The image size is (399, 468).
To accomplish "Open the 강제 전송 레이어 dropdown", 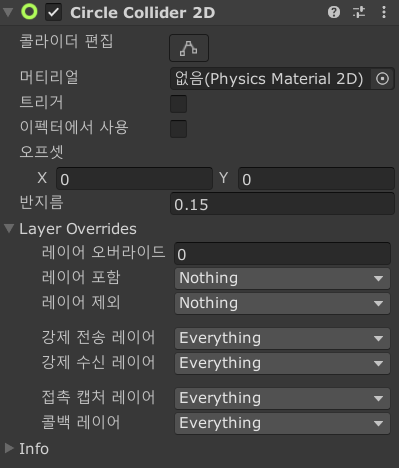I will point(282,338).
